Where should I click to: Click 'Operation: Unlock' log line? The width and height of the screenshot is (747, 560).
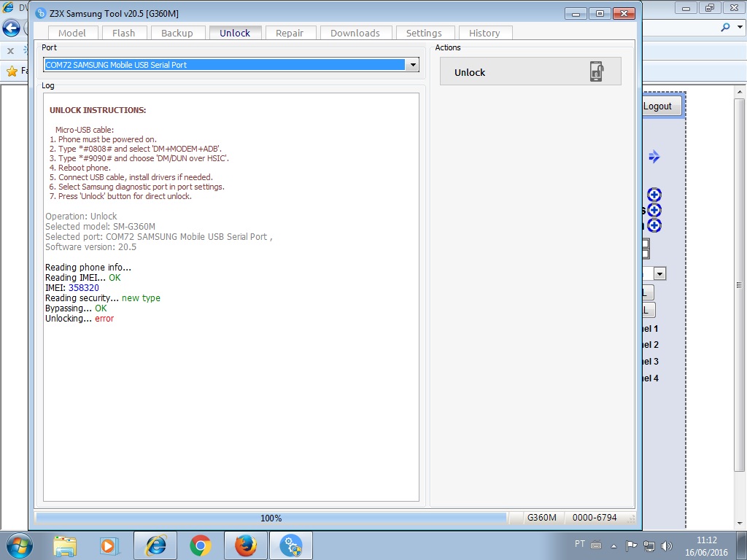81,216
